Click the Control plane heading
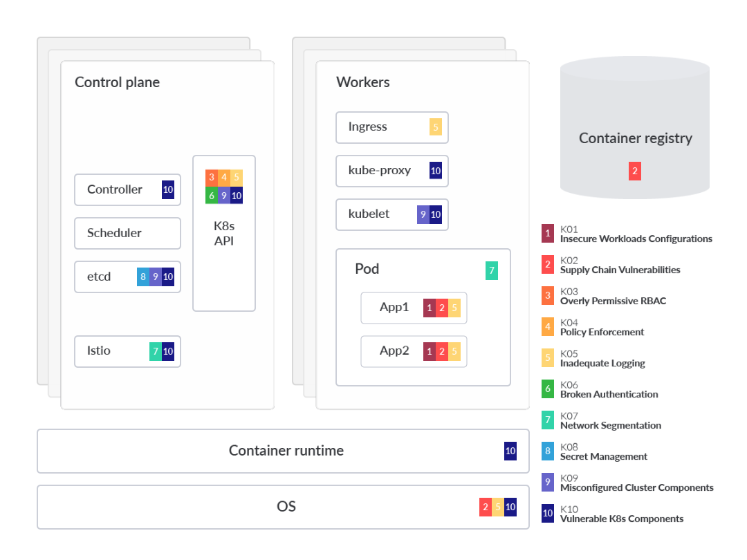The image size is (747, 560). click(117, 82)
